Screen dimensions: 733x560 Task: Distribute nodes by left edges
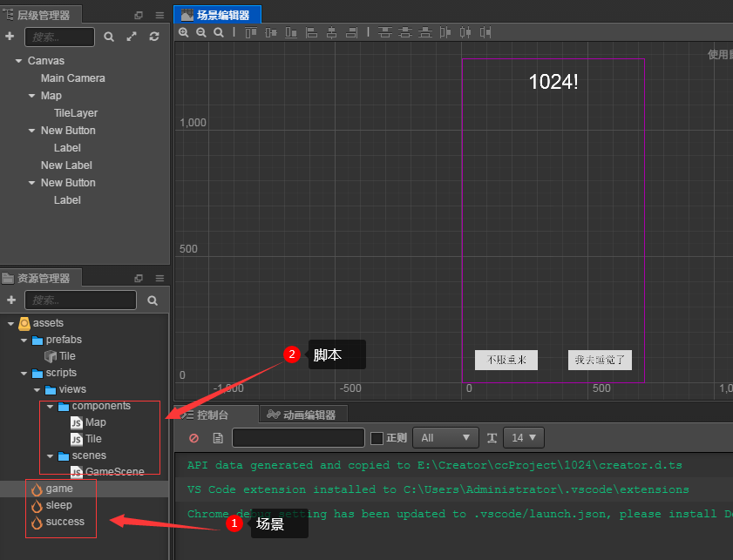click(x=445, y=32)
